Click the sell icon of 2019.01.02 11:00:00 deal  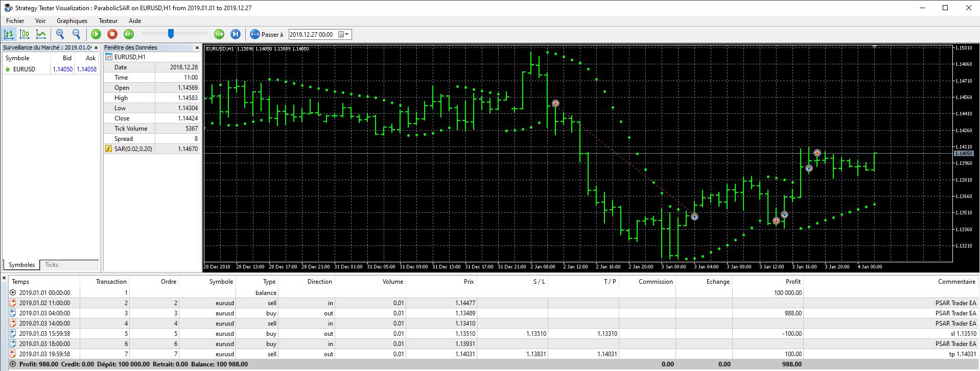13,303
